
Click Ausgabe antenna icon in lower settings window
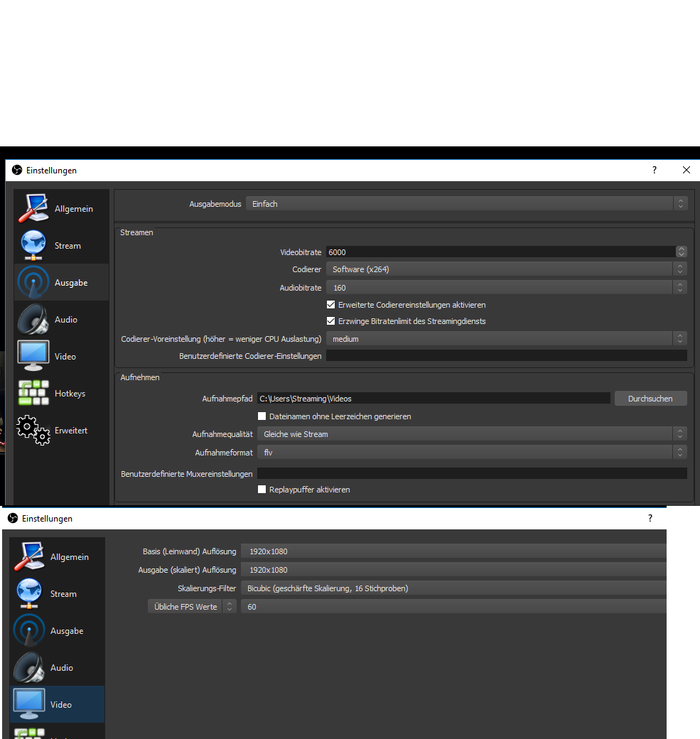[29, 631]
